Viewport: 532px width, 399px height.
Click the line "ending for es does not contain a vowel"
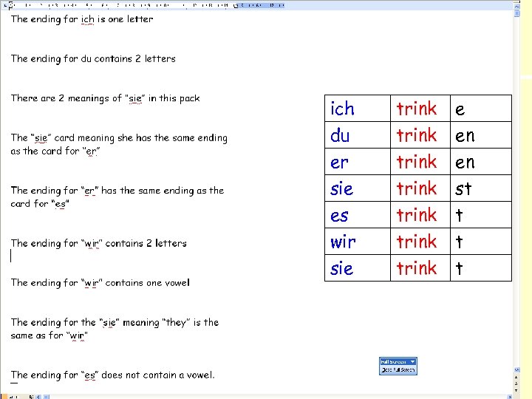point(112,375)
